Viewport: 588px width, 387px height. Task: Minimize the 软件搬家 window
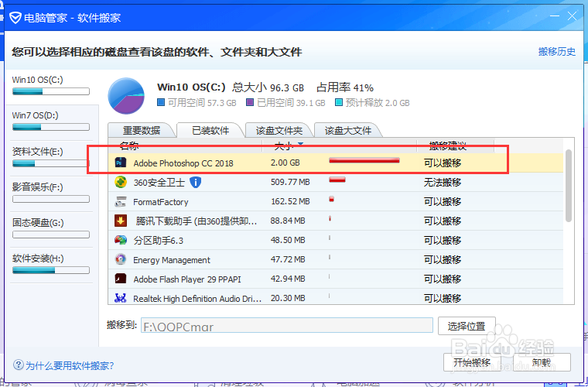(x=554, y=16)
